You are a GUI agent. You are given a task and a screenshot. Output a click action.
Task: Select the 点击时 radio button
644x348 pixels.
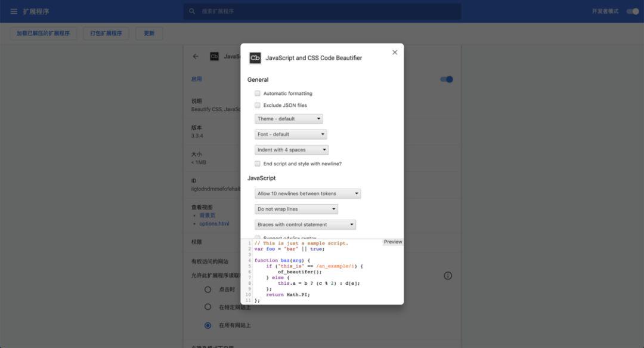pyautogui.click(x=208, y=290)
